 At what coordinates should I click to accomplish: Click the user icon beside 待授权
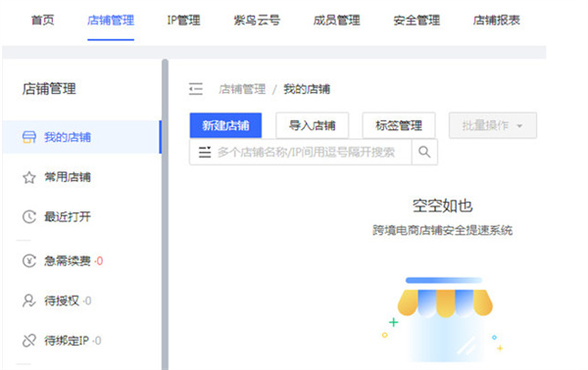click(x=29, y=301)
